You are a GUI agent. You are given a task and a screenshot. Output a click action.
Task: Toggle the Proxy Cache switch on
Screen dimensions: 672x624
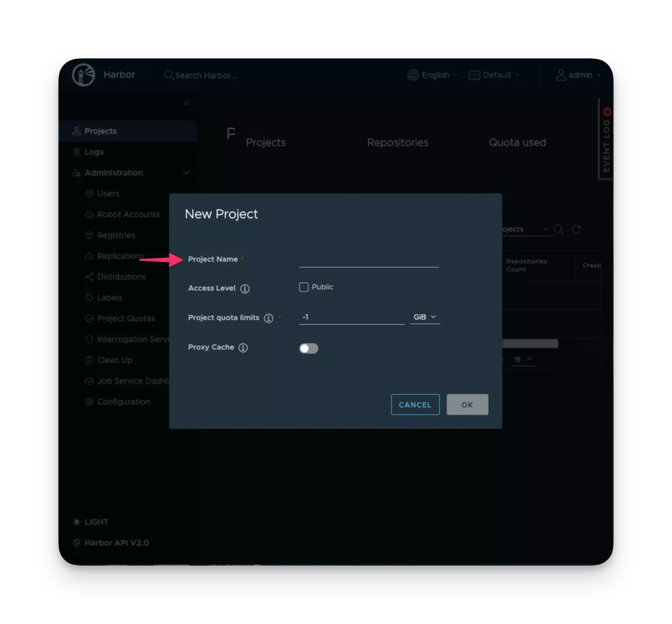click(309, 348)
